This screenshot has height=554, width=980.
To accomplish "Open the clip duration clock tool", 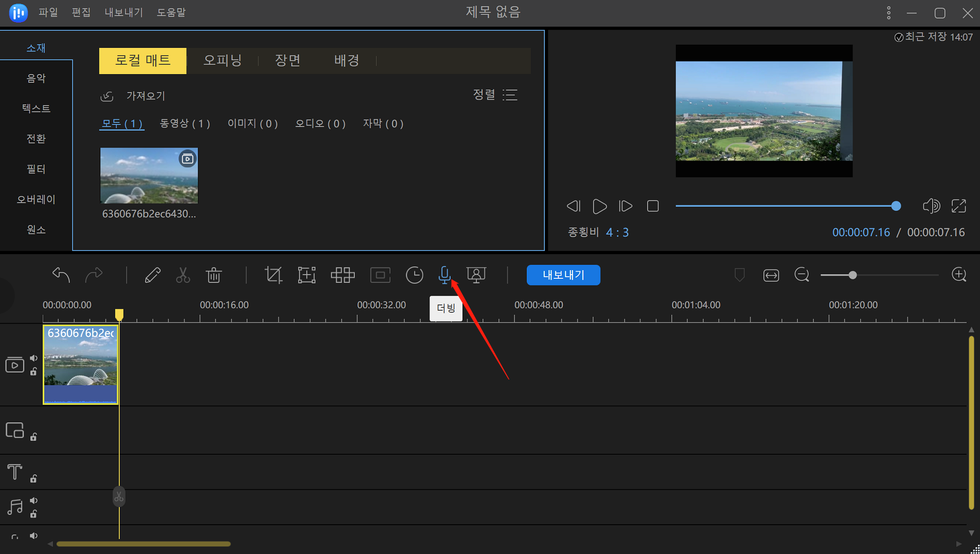I will [414, 275].
